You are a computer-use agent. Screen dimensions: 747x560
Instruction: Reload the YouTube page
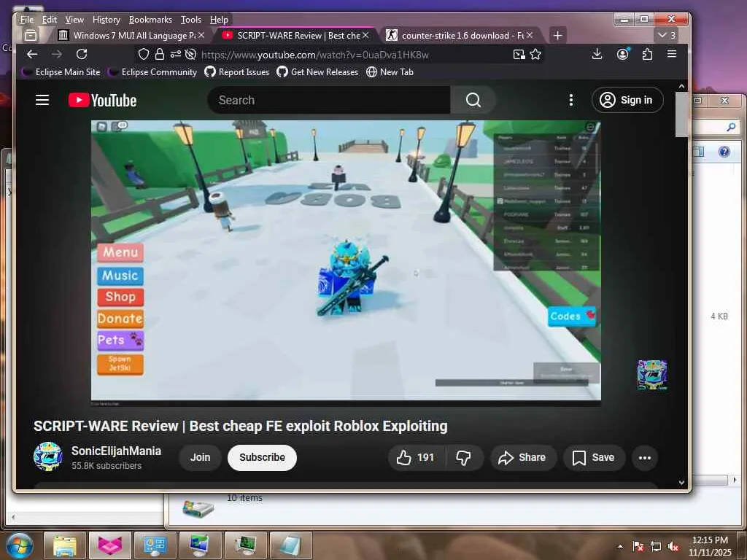point(82,54)
